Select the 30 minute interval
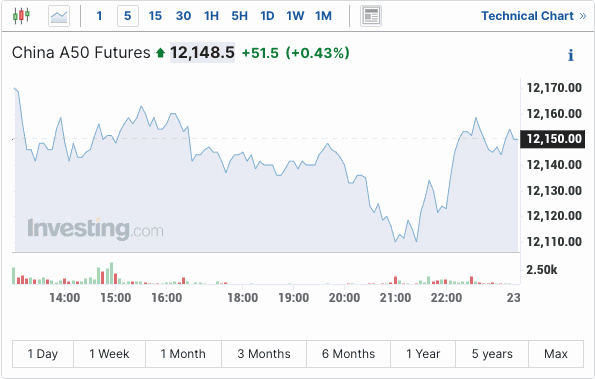 tap(183, 16)
